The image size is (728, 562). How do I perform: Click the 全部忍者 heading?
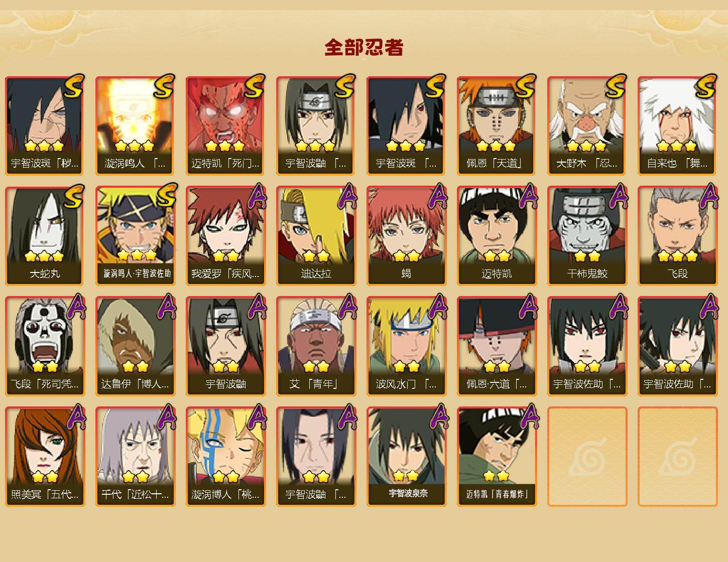coord(363,47)
